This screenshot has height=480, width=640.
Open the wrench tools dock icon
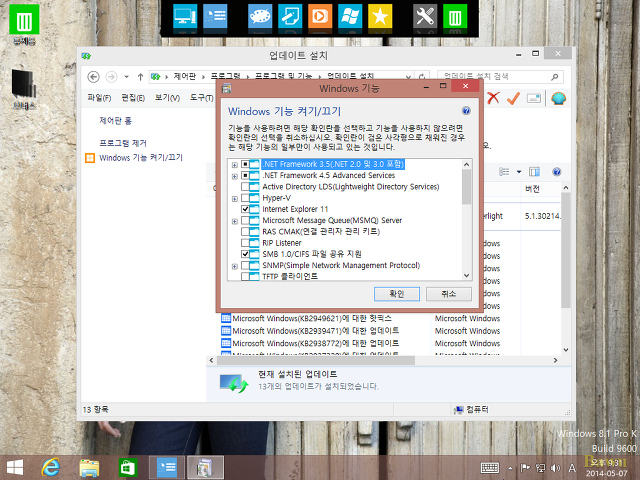point(425,16)
